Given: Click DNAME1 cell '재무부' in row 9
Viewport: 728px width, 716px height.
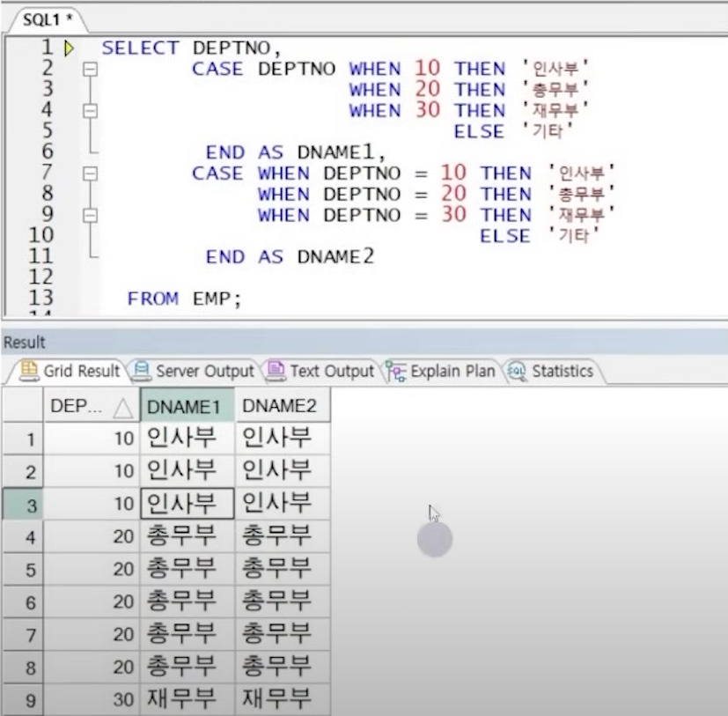Looking at the screenshot, I should [188, 700].
